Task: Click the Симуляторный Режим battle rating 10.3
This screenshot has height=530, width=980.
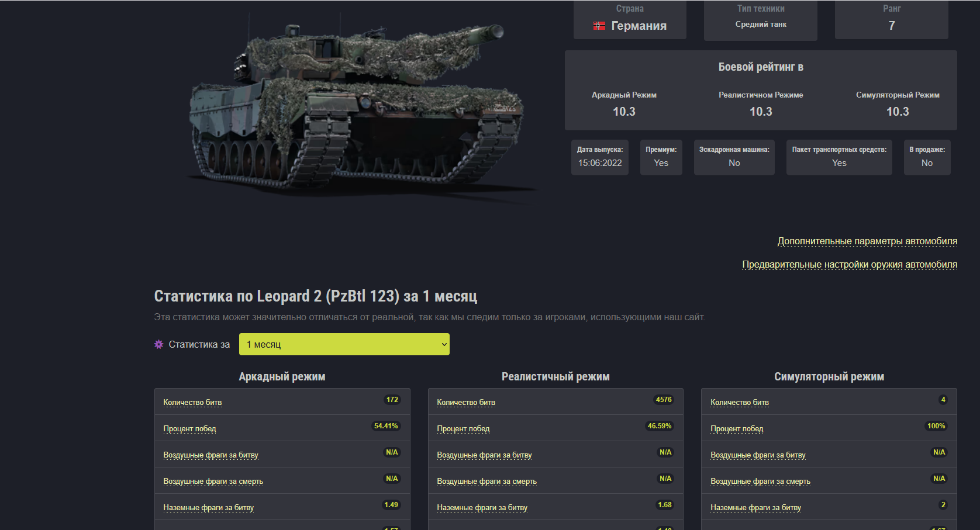Action: click(898, 112)
